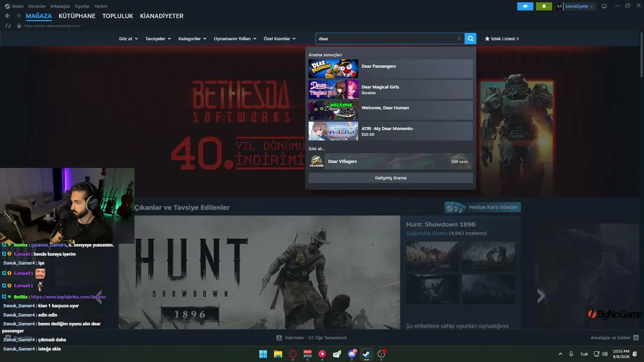
Task: Click the Hunt: Showdown 1896 title
Action: (x=441, y=224)
